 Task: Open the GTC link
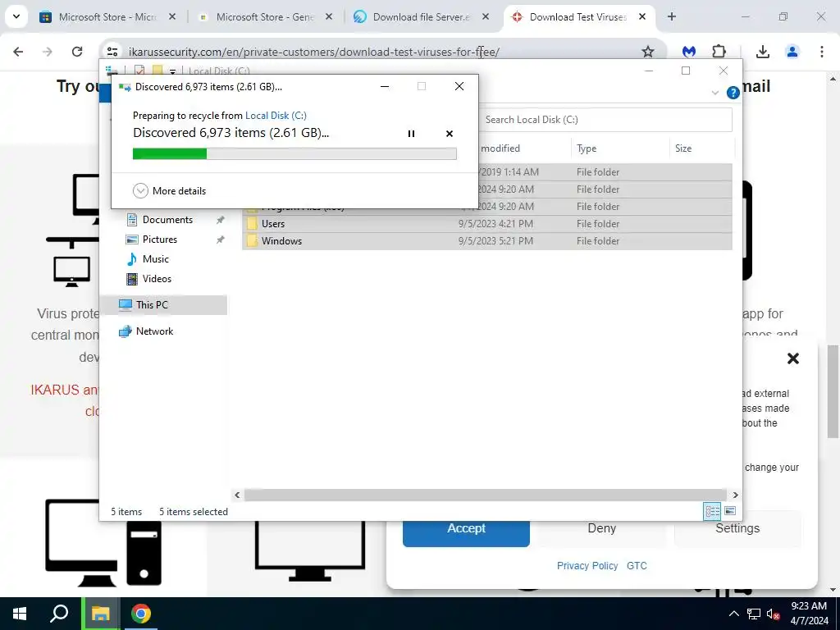[x=637, y=566]
